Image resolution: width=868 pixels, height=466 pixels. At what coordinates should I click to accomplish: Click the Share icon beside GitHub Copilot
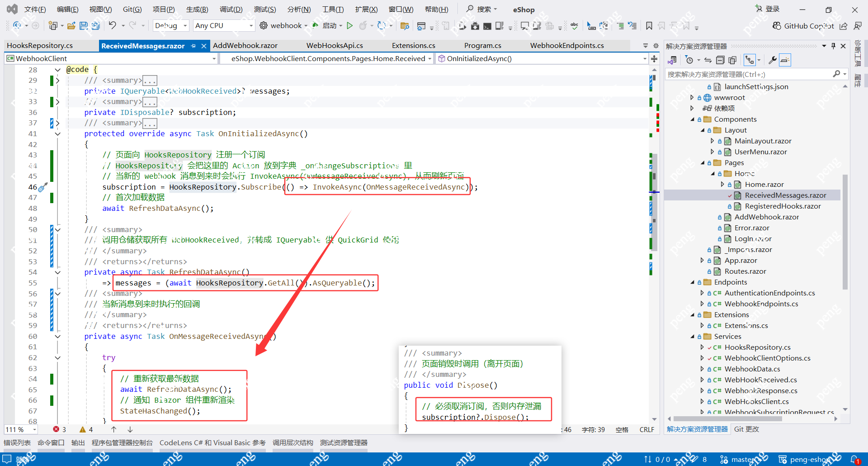844,26
